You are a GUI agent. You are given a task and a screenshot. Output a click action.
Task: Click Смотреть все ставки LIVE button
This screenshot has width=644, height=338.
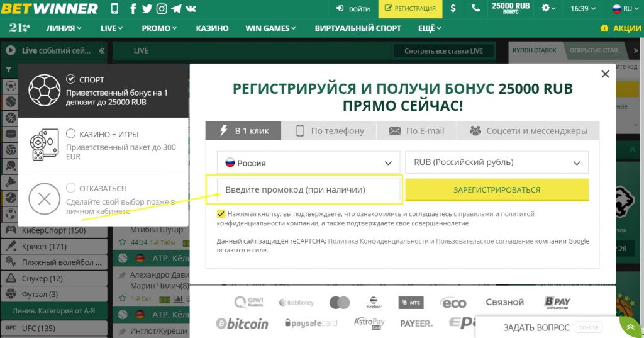click(x=443, y=51)
